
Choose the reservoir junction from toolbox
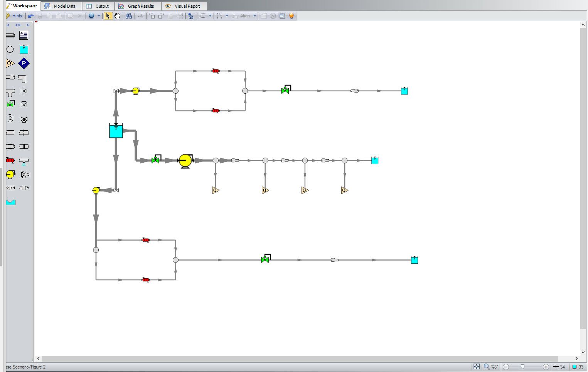click(x=24, y=49)
